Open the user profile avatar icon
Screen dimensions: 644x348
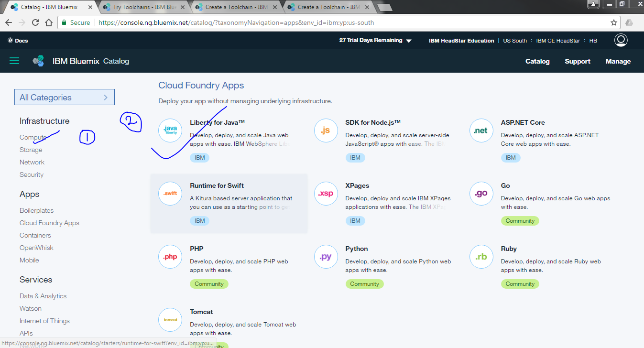tap(621, 40)
